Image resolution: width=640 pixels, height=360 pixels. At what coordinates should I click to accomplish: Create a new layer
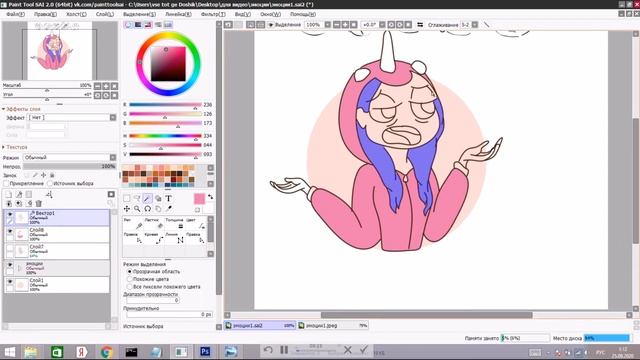(x=9, y=195)
